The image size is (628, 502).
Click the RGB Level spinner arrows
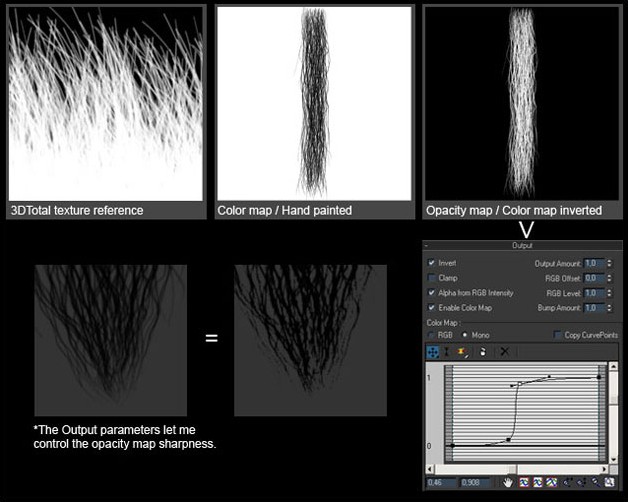click(x=610, y=293)
